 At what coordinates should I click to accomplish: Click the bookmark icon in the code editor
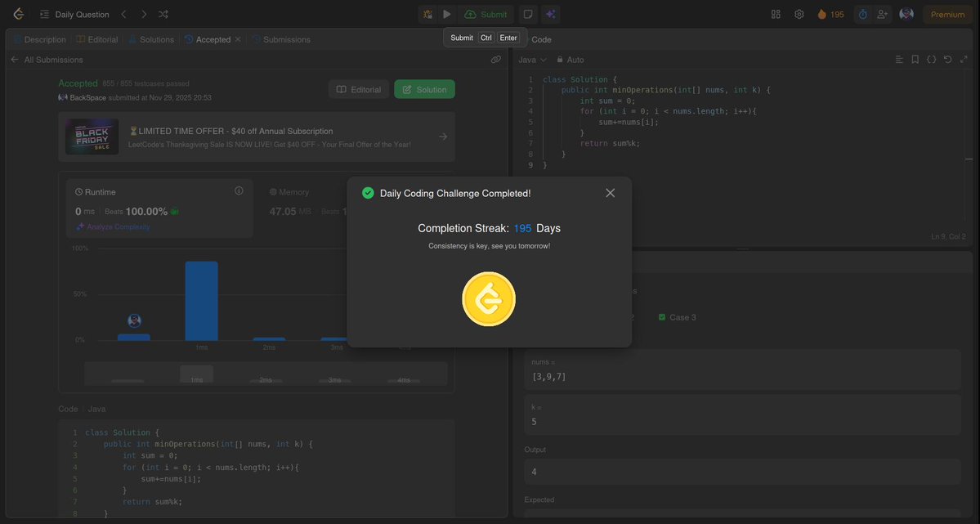(913, 58)
